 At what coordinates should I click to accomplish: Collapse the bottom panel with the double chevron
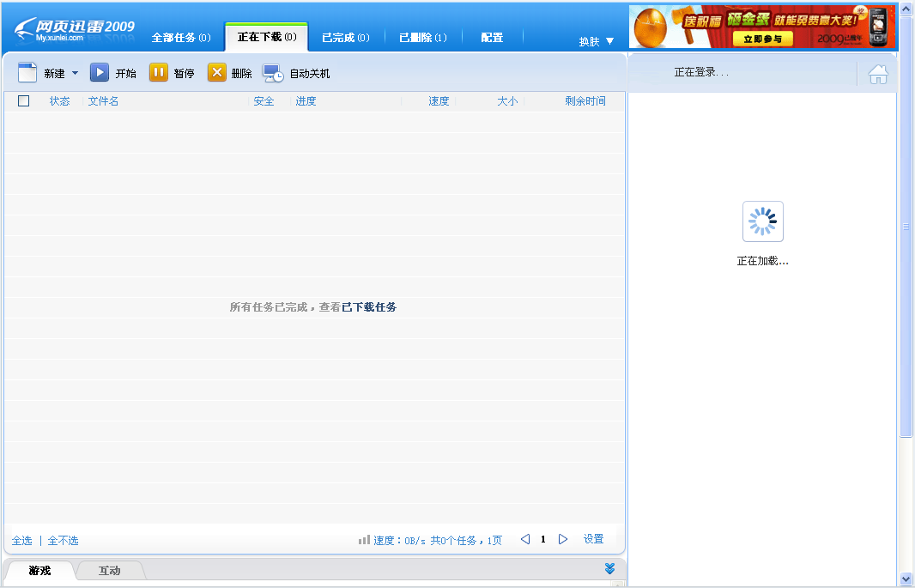609,568
